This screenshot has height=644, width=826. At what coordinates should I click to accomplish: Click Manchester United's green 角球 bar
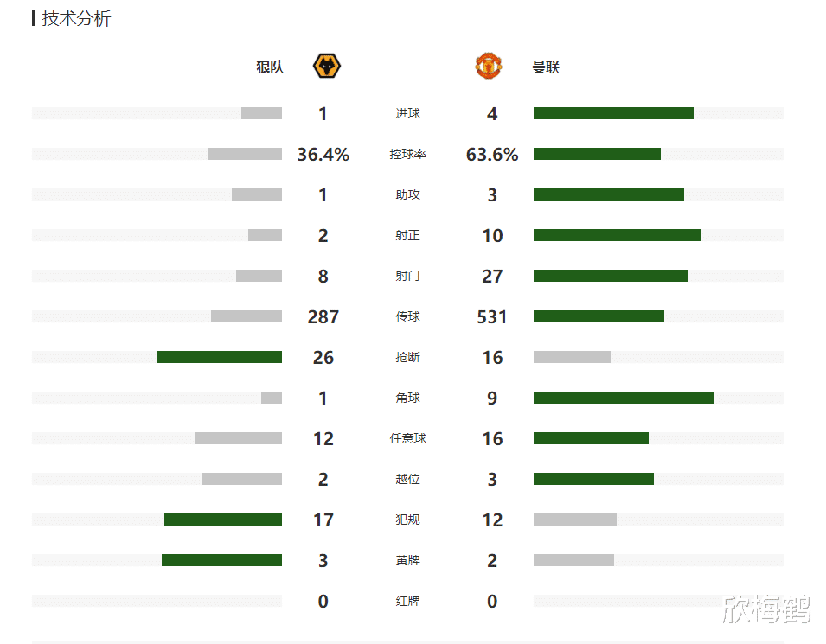tap(624, 398)
